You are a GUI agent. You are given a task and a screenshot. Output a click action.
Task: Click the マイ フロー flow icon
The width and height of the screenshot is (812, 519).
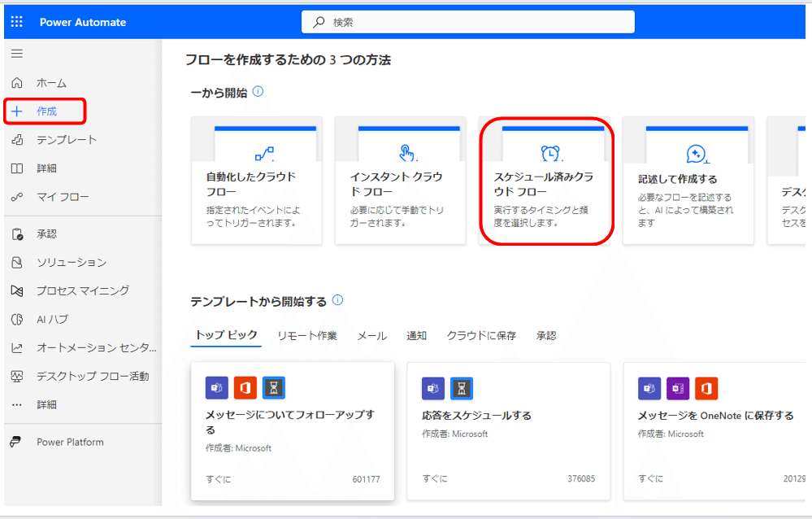click(x=17, y=197)
